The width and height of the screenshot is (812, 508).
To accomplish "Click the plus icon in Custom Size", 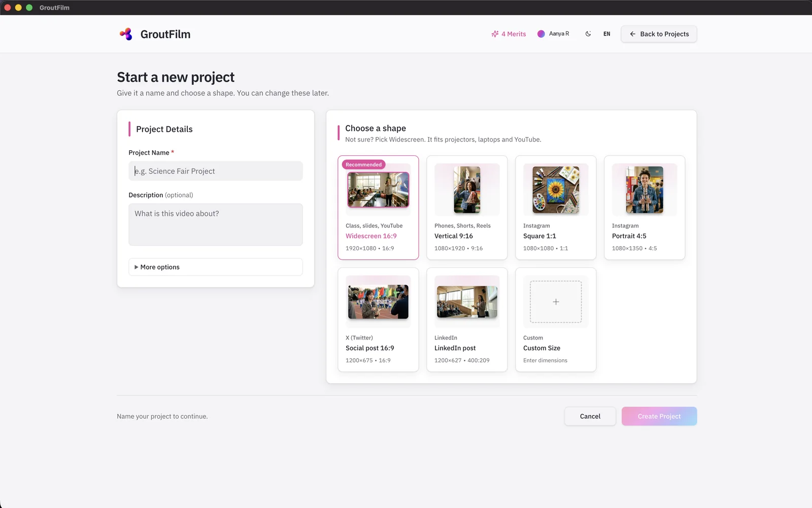I will point(556,302).
